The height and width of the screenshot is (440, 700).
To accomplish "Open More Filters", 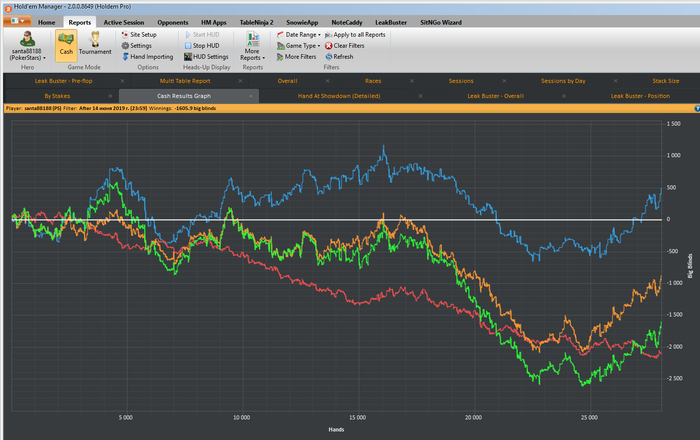I will (296, 57).
